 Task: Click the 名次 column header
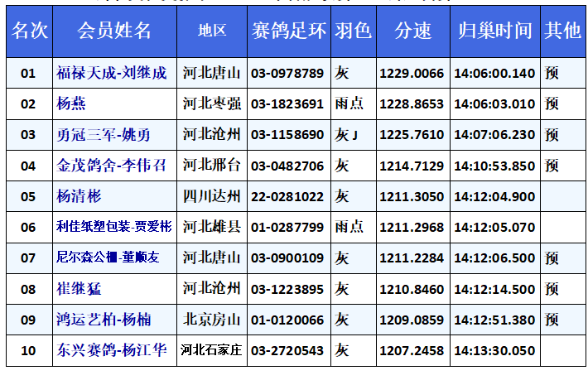tap(29, 31)
